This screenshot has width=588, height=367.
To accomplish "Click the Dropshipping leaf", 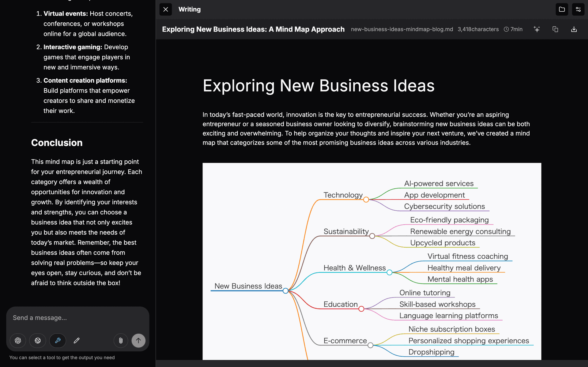I will pyautogui.click(x=431, y=352).
